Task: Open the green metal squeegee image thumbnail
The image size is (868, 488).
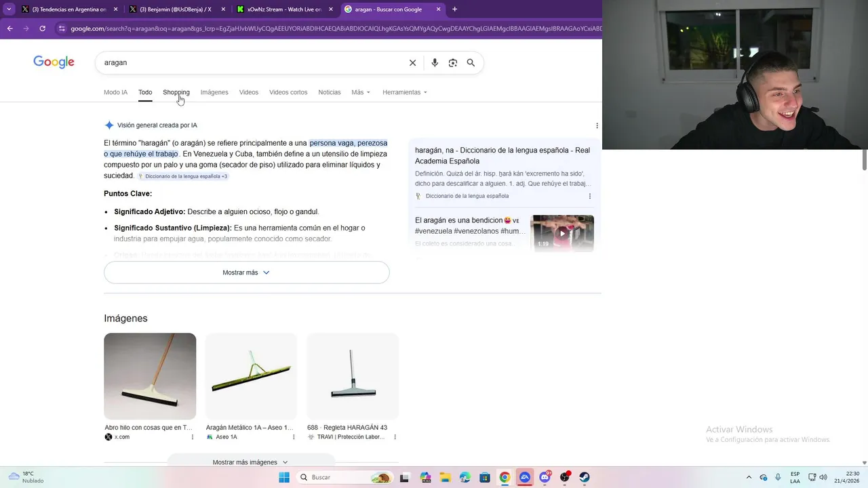Action: pos(251,376)
